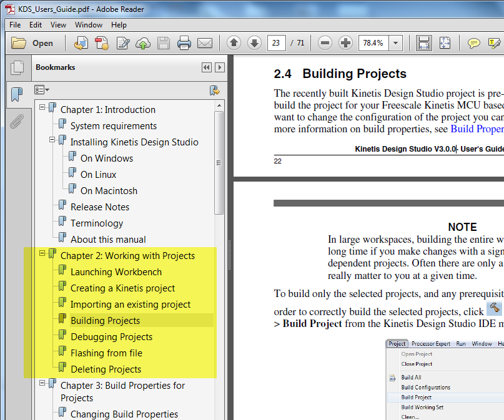Viewport: 504px width, 420px height.
Task: Click bookmarks scrollbar up arrow
Action: [x=219, y=105]
